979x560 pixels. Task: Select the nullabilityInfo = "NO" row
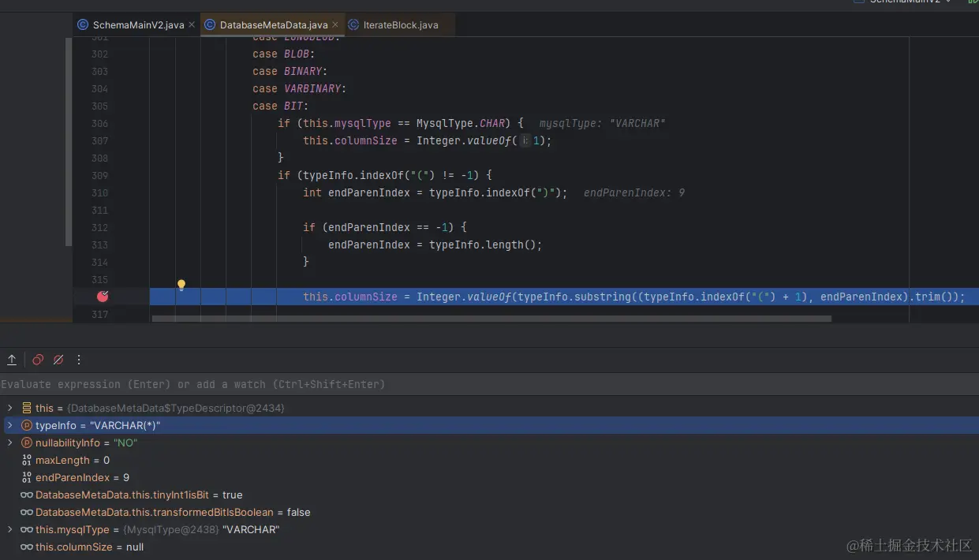tap(489, 442)
